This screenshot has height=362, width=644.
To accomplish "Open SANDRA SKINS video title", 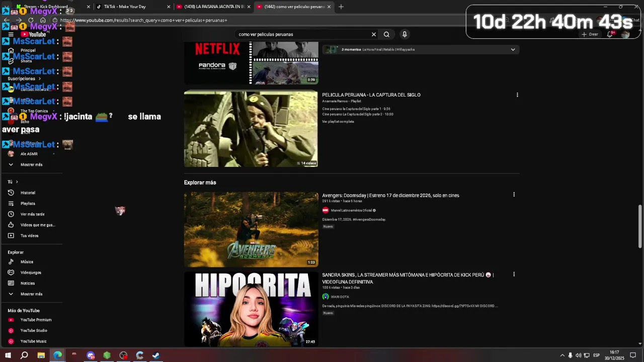I will point(408,279).
